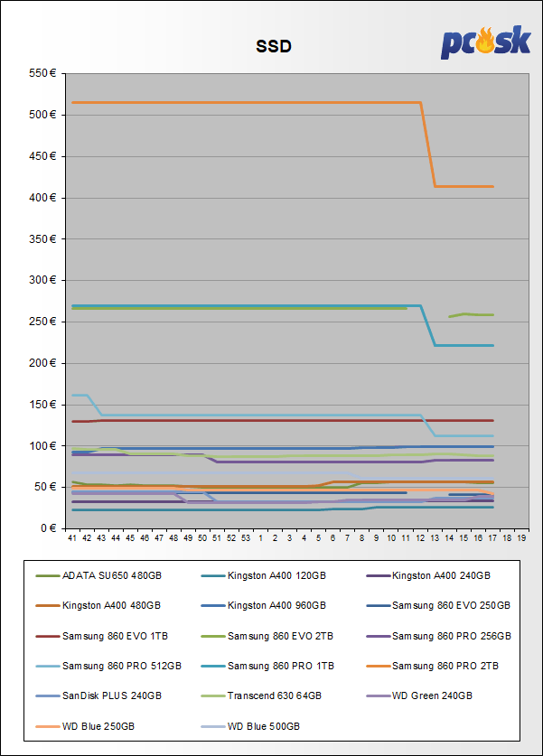This screenshot has width=543, height=756.
Task: Click the Samsung 860 PRO 2TB orange legend swatch
Action: (x=379, y=667)
